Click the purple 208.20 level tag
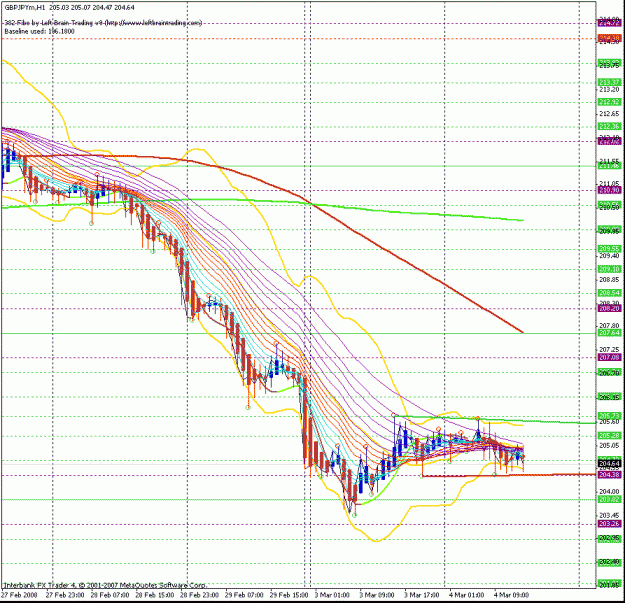 click(x=609, y=308)
